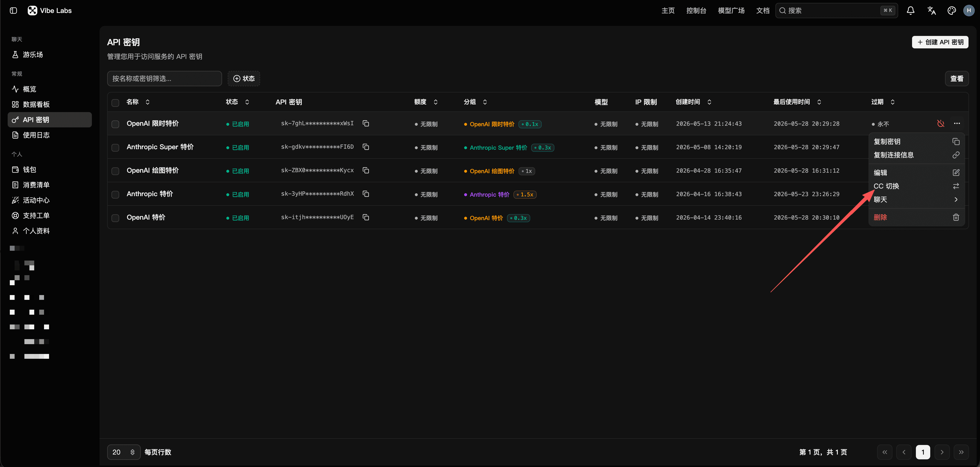Open 数据看板 in the sidebar
The width and height of the screenshot is (980, 467).
[50, 104]
